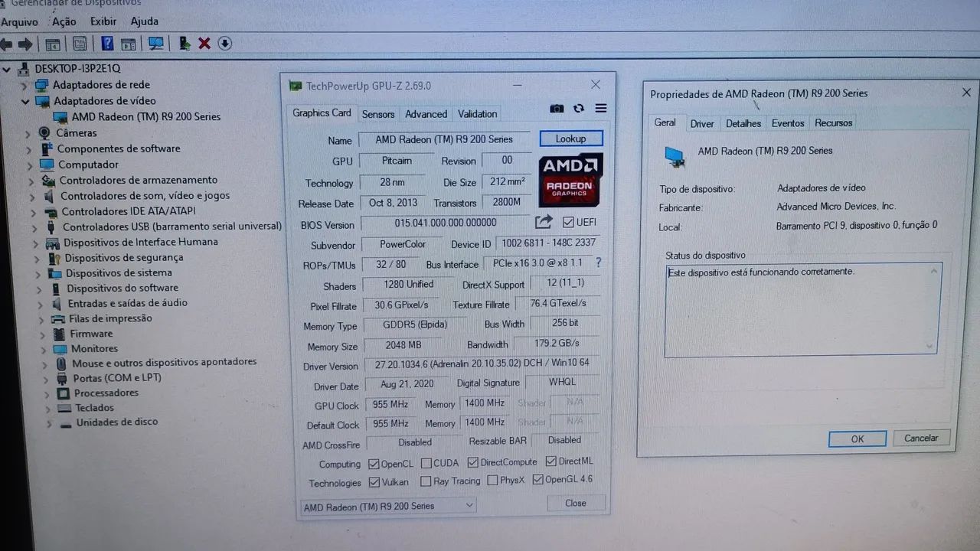Open the Ação menu
Screen dimensions: 980x551
click(x=64, y=22)
